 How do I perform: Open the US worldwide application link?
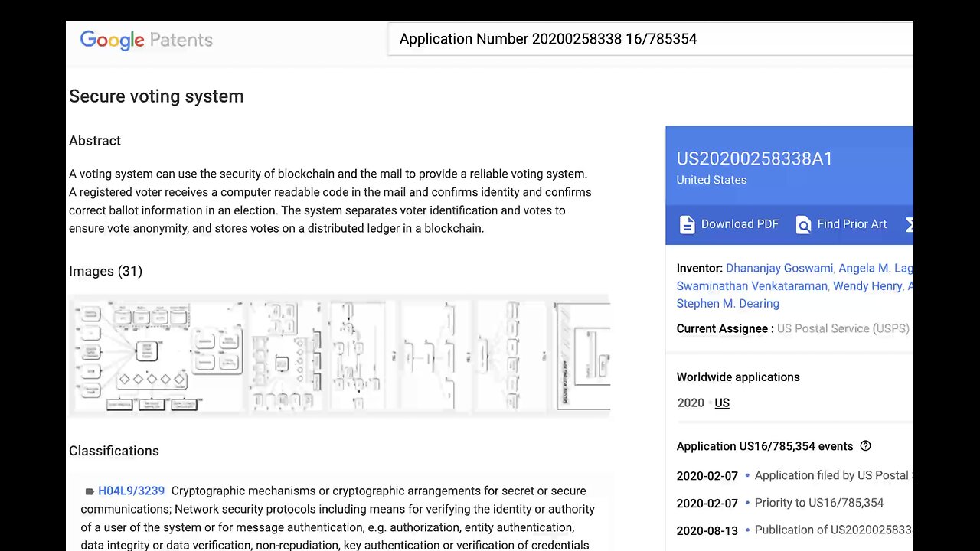pyautogui.click(x=722, y=403)
